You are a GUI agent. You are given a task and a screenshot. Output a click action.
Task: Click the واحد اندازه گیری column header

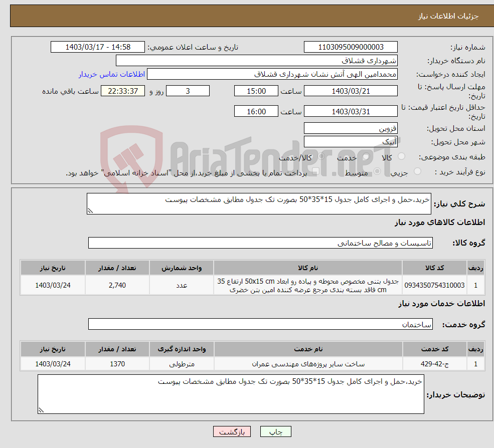click(182, 349)
